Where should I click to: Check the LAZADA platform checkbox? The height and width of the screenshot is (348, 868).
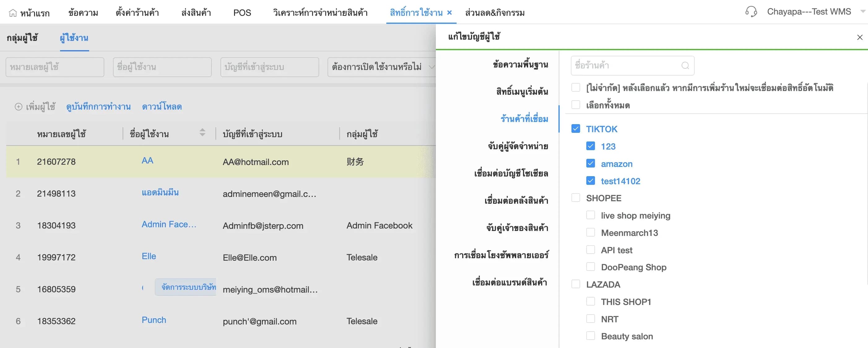[575, 284]
